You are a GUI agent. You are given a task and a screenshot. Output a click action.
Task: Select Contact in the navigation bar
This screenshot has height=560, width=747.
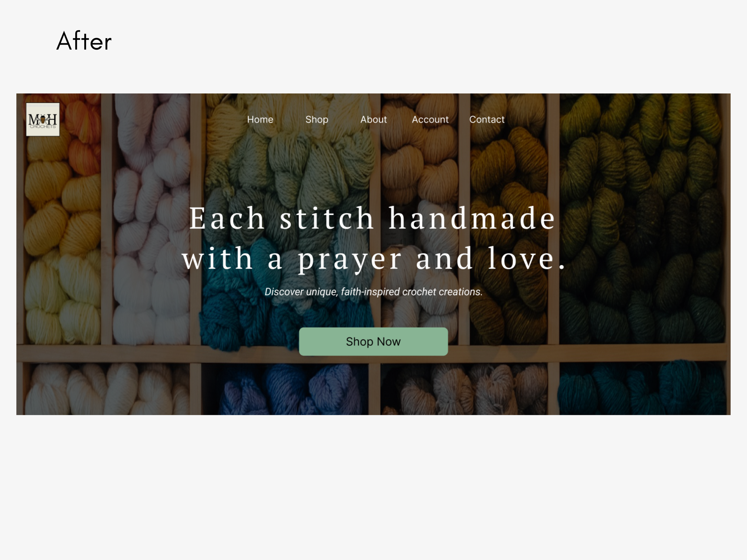tap(487, 119)
